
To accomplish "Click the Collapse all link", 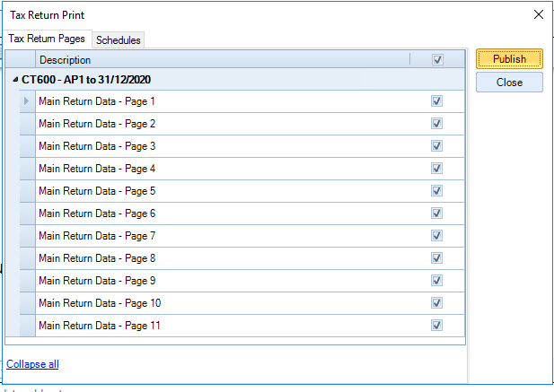I will coord(32,364).
